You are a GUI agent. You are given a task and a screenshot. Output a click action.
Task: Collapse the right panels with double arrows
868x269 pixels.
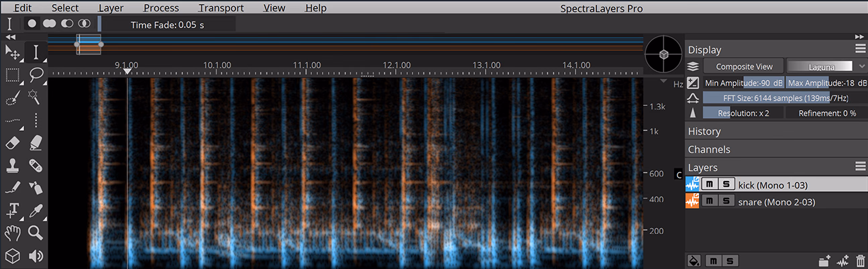tap(859, 36)
